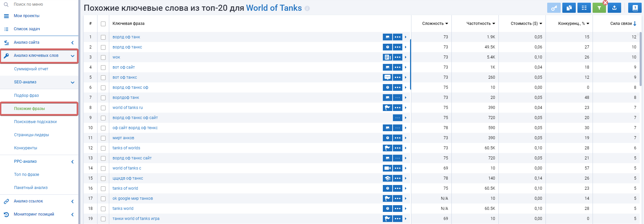The width and height of the screenshot is (644, 224).
Task: Open the three-dots menu for 'ворлд оф танкс оф сайт'
Action: (398, 118)
